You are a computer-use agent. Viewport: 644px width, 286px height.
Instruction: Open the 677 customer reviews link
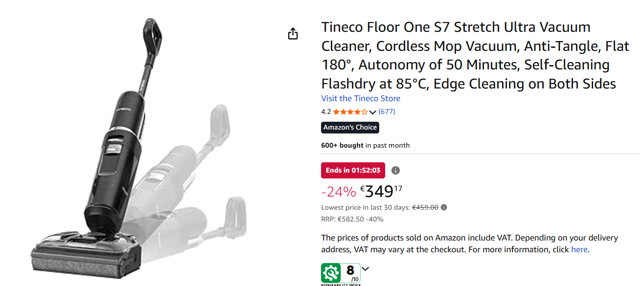[387, 111]
